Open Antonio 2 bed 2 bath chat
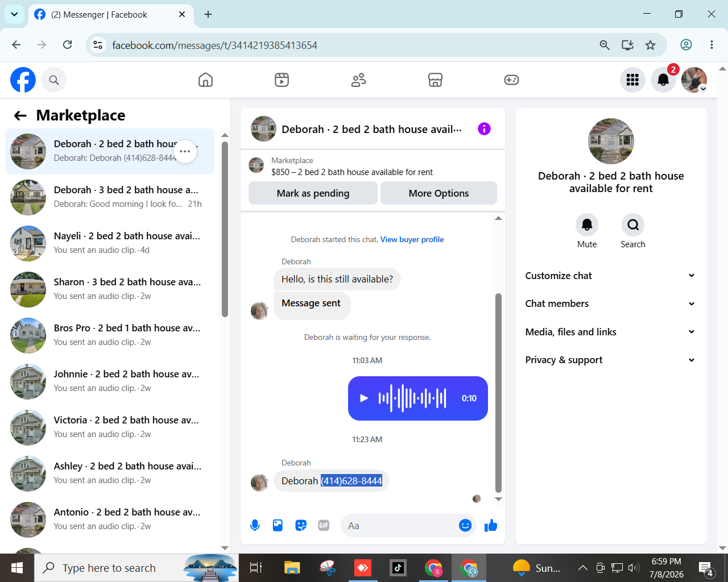728x582 pixels. click(110, 519)
